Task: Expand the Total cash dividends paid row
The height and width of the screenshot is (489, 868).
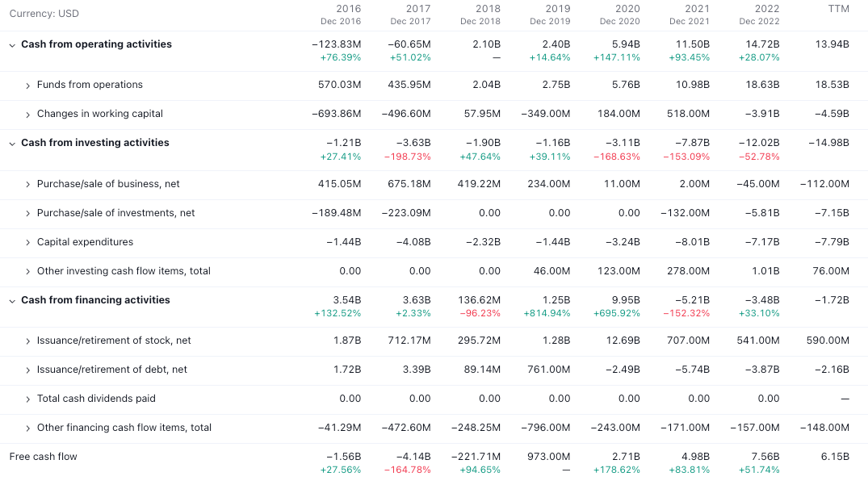Action: tap(28, 399)
